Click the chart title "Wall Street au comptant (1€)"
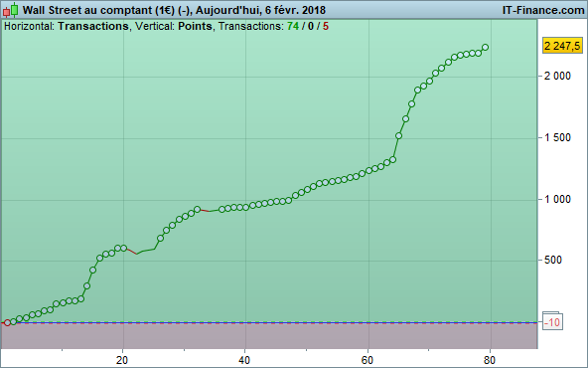Screen dimensions: 588x368 [x=98, y=10]
